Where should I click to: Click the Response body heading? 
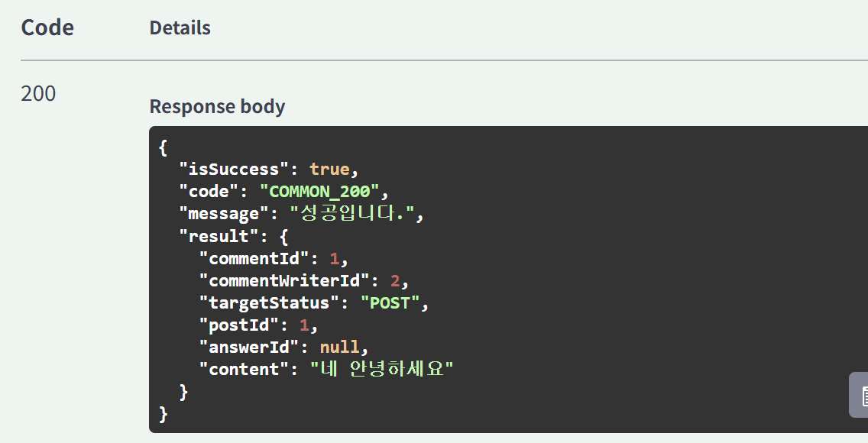(x=217, y=106)
